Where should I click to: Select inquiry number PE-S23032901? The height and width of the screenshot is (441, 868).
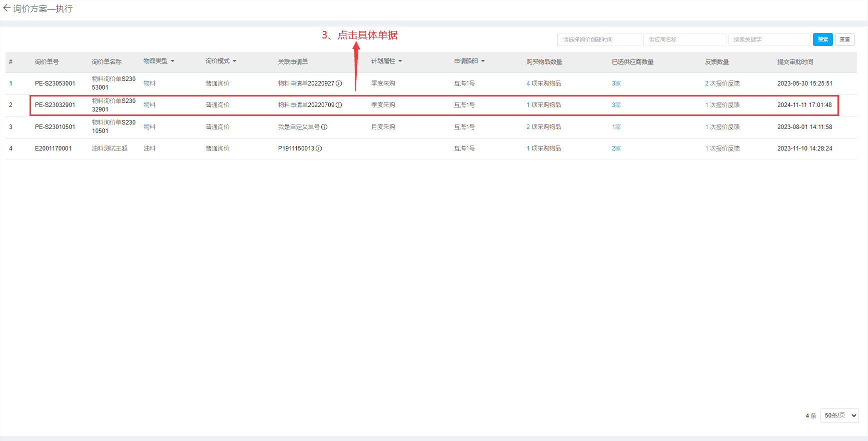pos(55,105)
